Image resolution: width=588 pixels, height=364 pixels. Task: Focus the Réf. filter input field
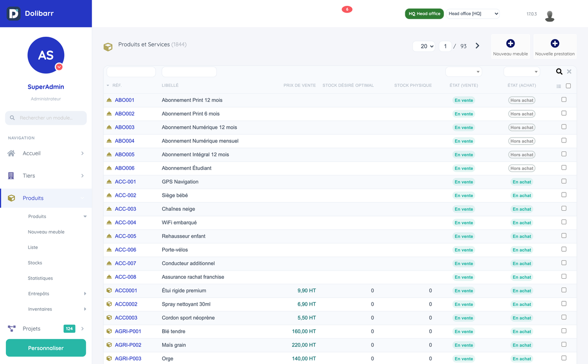131,72
